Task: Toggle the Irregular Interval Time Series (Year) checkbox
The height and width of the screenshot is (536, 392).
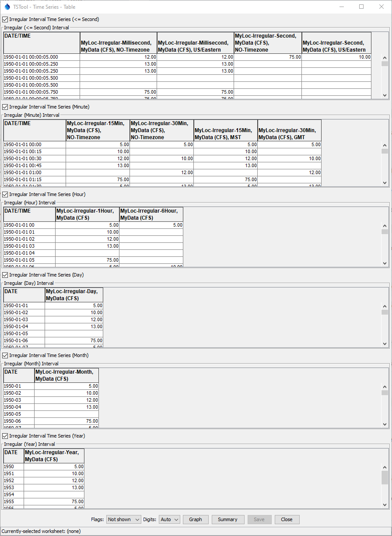Action: pos(5,436)
